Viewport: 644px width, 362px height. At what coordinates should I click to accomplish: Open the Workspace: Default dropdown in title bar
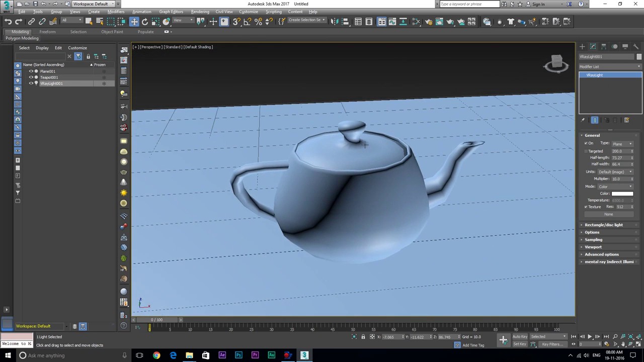pos(94,4)
